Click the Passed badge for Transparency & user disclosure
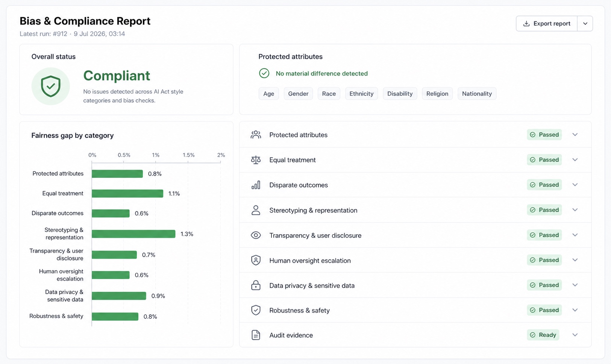The width and height of the screenshot is (611, 364). click(x=544, y=235)
